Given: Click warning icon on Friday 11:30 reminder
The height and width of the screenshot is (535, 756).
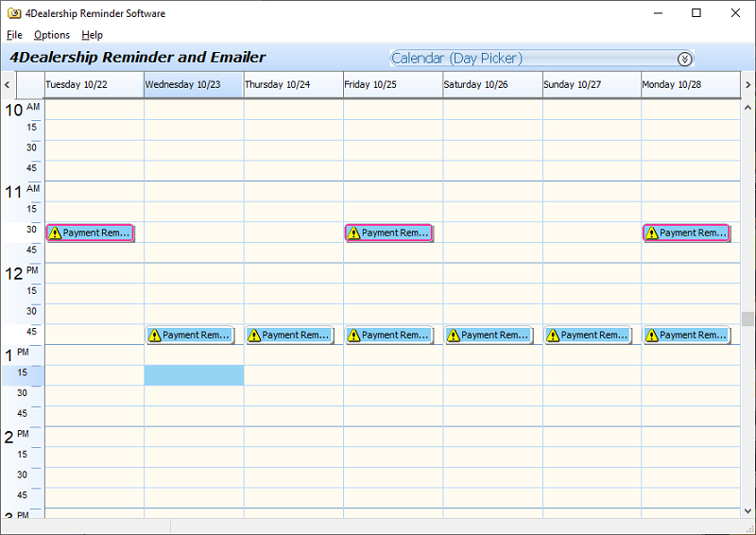Looking at the screenshot, I should 353,233.
